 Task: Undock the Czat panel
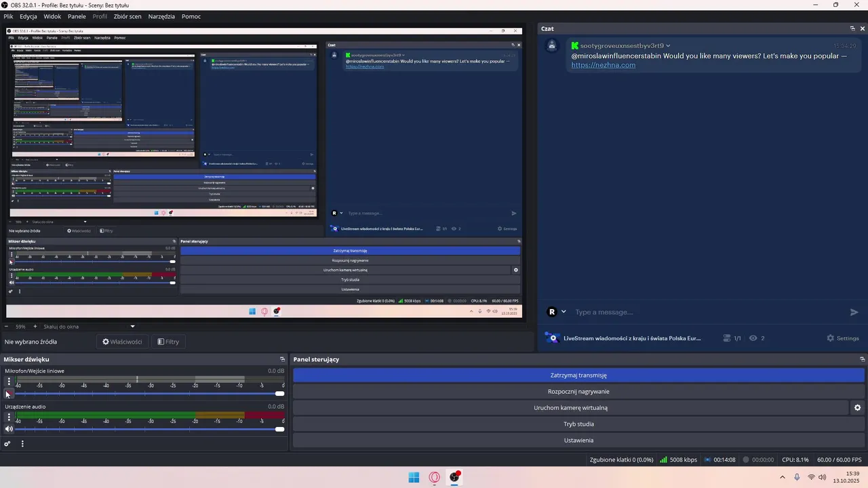click(852, 28)
